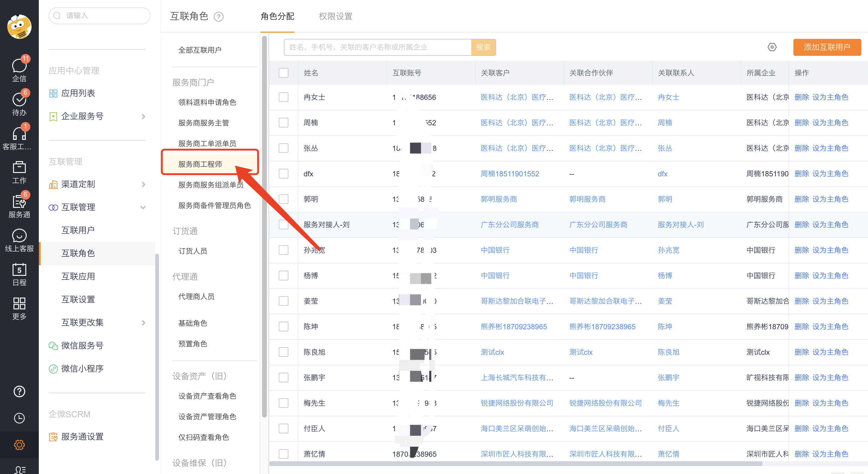
Task: Click the 渠道定制 chart icon
Action: [x=53, y=185]
